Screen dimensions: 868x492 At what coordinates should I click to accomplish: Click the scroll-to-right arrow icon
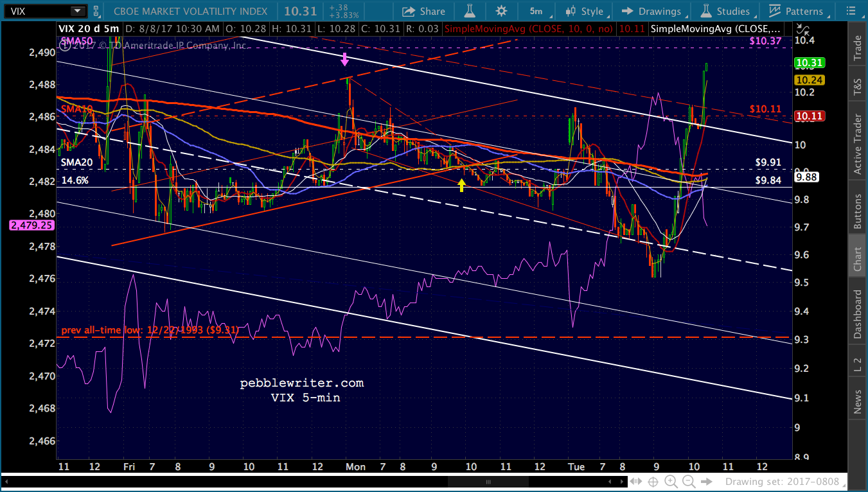coord(706,482)
